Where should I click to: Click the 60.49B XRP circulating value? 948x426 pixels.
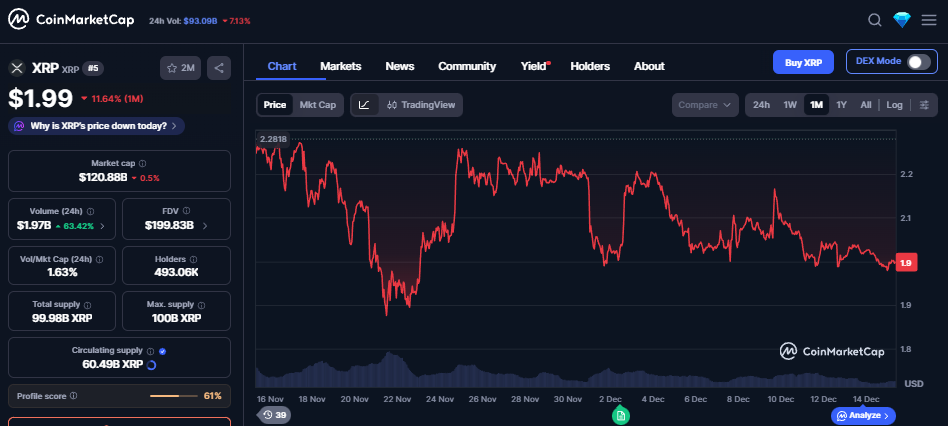pyautogui.click(x=112, y=364)
